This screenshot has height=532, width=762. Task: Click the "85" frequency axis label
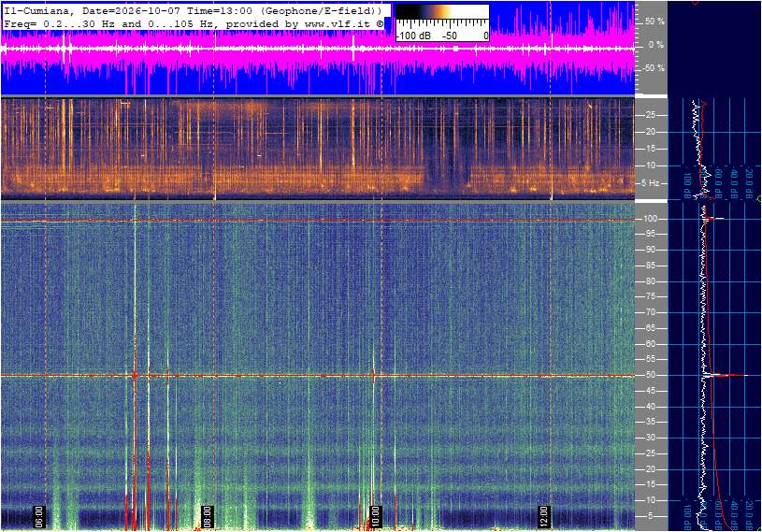pos(650,266)
